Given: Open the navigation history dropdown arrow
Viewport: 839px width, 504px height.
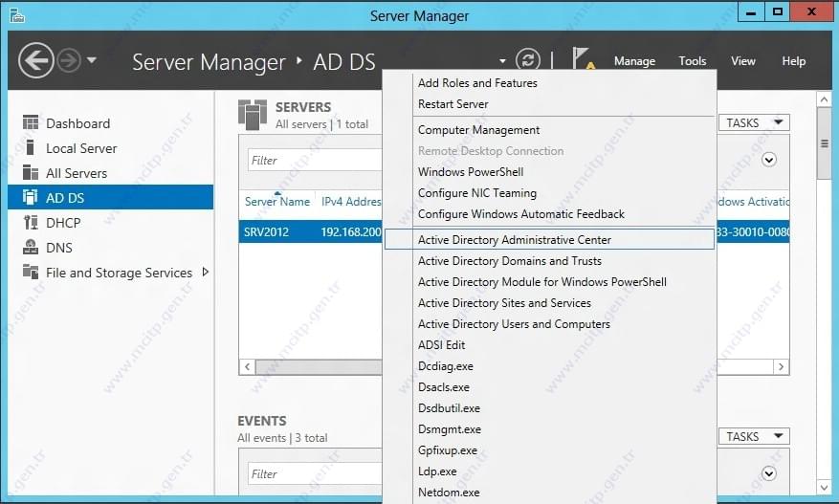Looking at the screenshot, I should click(x=92, y=60).
